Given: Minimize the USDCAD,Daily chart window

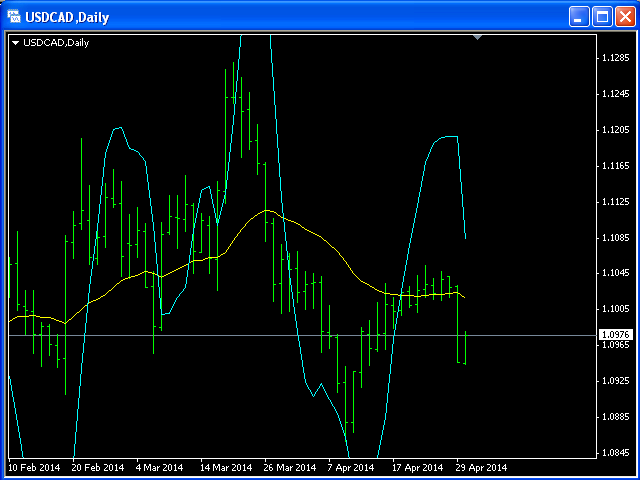Looking at the screenshot, I should coord(580,17).
